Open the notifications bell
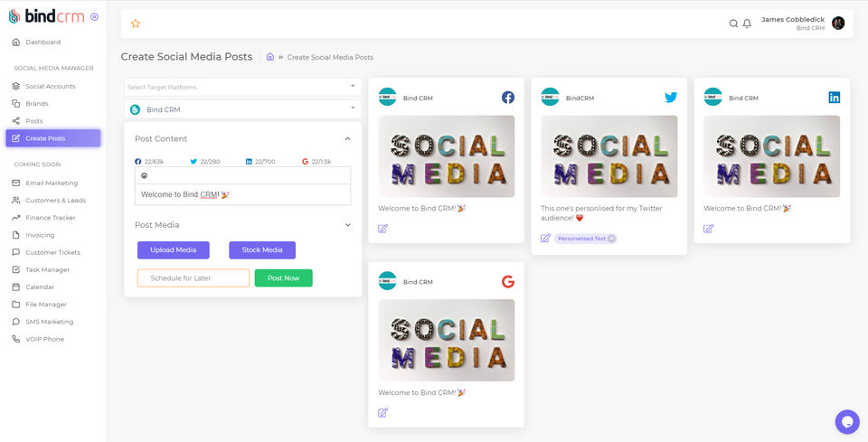The height and width of the screenshot is (442, 868). click(747, 24)
